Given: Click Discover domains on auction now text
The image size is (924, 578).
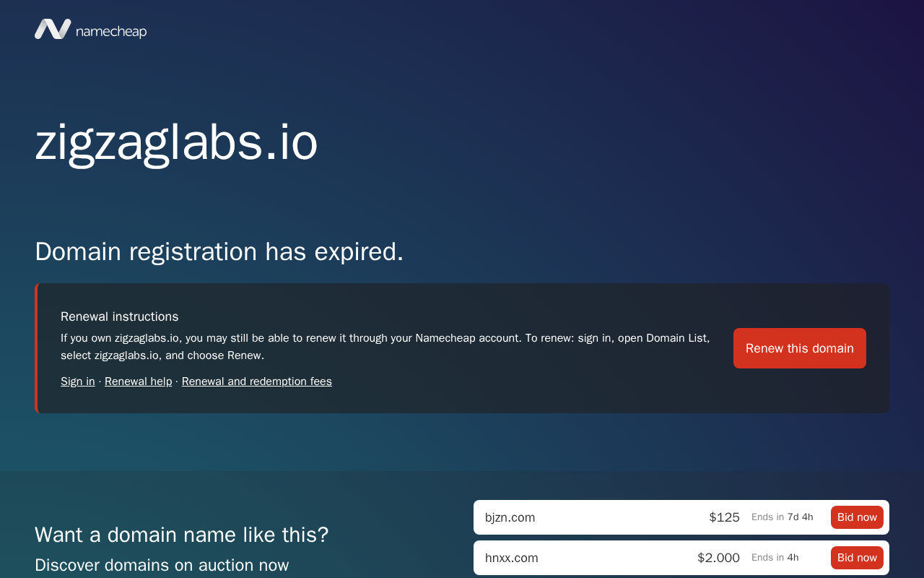Looking at the screenshot, I should [x=162, y=565].
